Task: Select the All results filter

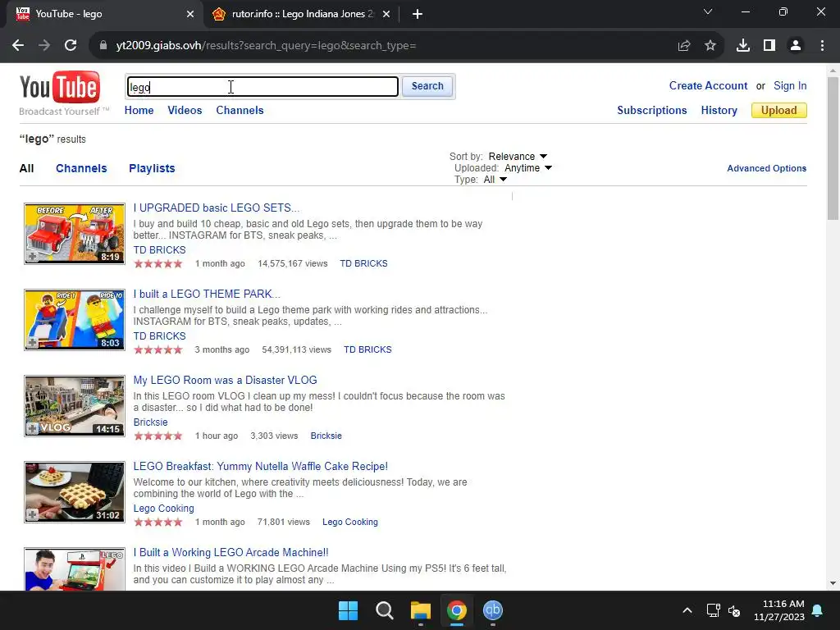Action: (26, 168)
